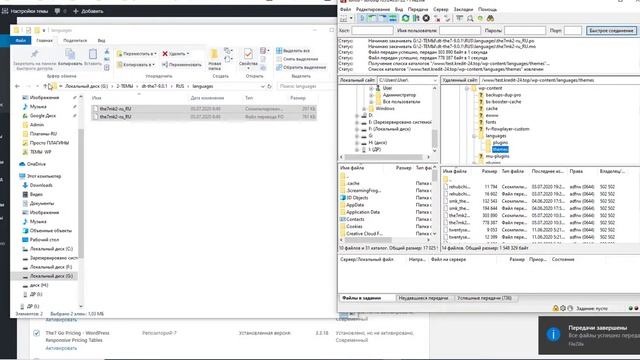Focus the Пароль input field
This screenshot has width=640, height=360.
point(525,31)
